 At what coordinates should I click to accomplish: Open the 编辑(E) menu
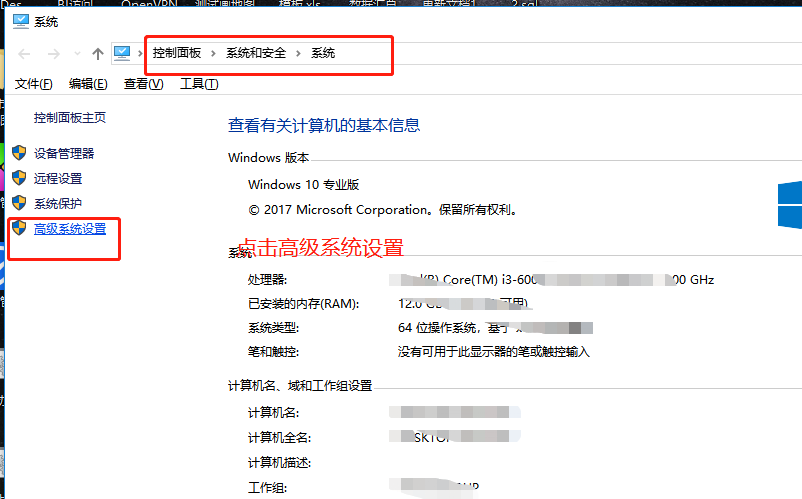point(88,84)
